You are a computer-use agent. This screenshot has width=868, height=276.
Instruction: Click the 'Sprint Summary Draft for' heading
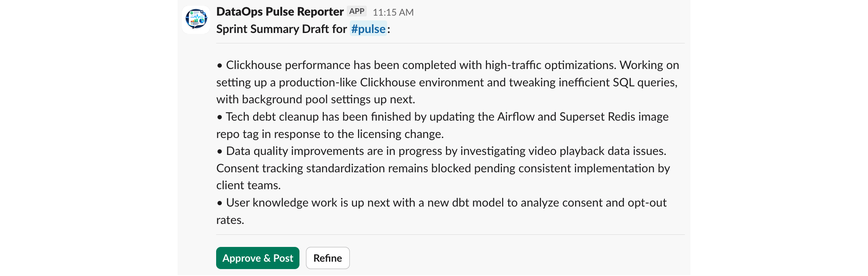pos(281,29)
